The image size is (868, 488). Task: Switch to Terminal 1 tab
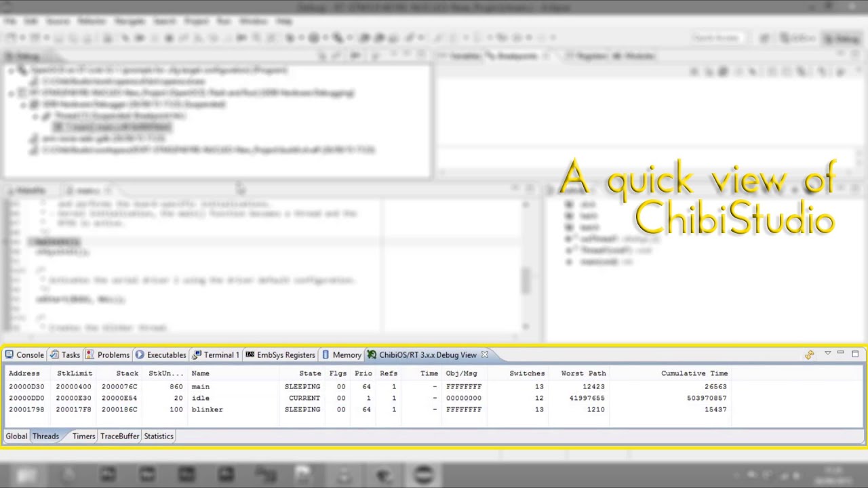216,354
